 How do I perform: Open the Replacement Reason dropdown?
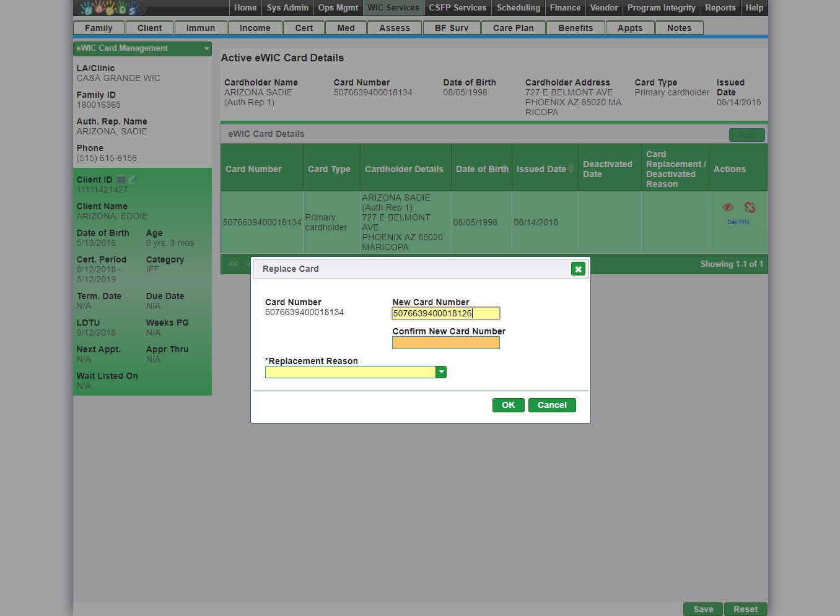tap(441, 372)
